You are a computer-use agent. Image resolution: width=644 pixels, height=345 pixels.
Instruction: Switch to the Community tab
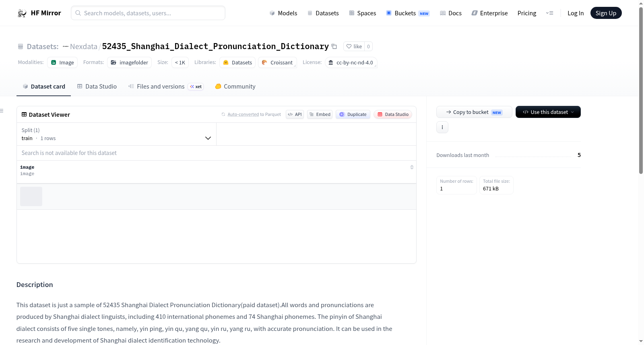pos(235,86)
